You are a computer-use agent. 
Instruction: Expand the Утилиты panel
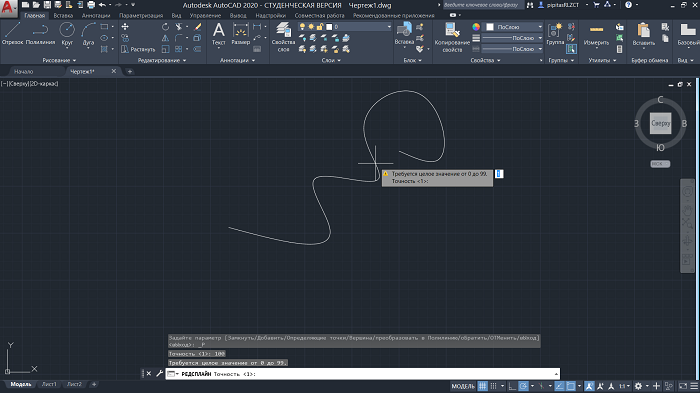pos(602,60)
